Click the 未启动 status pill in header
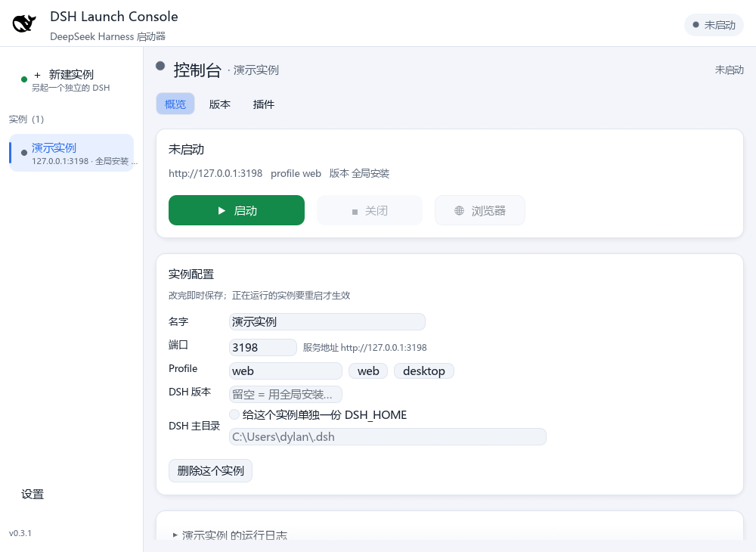The width and height of the screenshot is (756, 552). pyautogui.click(x=714, y=25)
